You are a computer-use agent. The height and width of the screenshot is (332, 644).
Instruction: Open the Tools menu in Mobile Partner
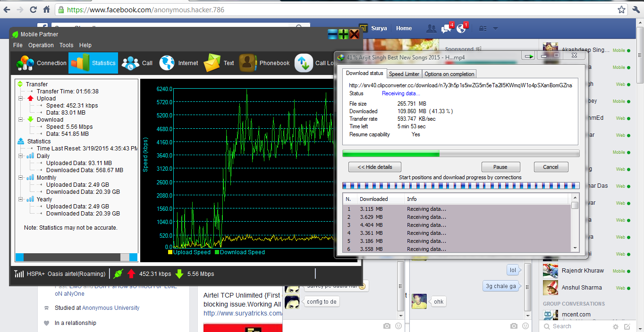66,45
